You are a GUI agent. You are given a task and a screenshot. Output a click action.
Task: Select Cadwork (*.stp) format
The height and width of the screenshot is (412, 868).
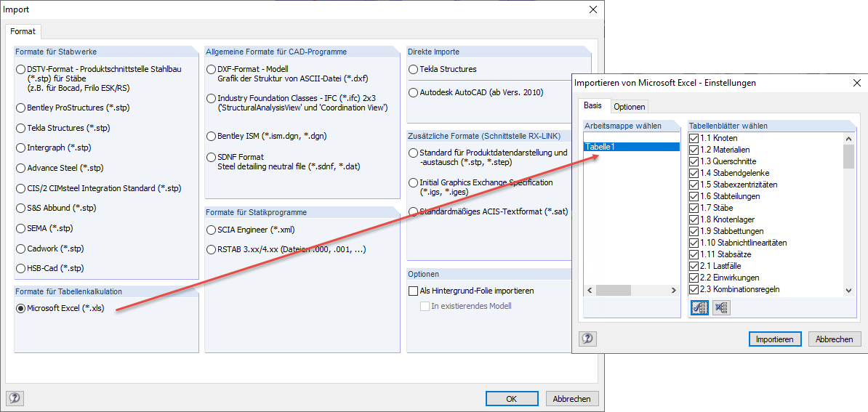21,249
